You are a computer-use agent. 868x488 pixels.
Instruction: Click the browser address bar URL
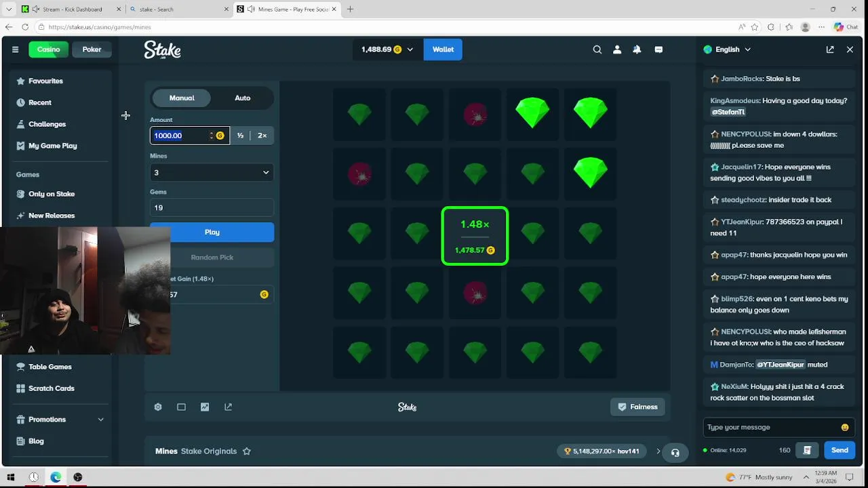pyautogui.click(x=100, y=27)
